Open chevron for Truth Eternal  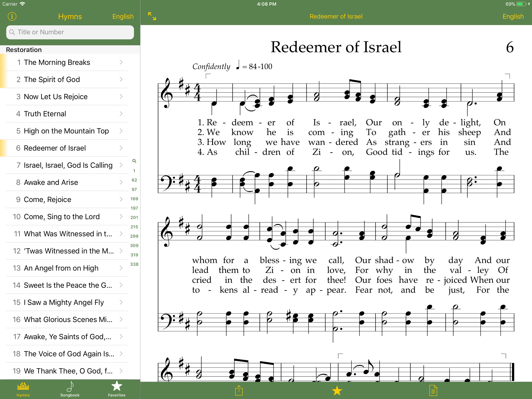(121, 114)
